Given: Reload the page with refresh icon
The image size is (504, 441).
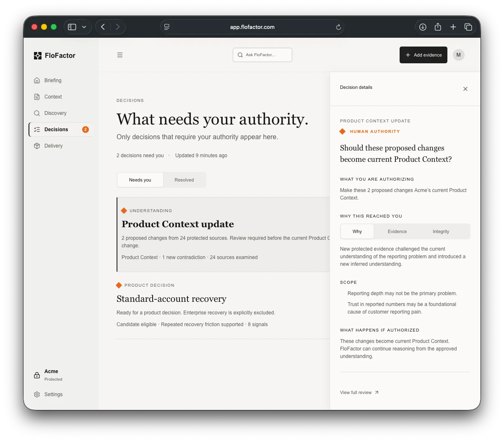Looking at the screenshot, I should coord(338,27).
